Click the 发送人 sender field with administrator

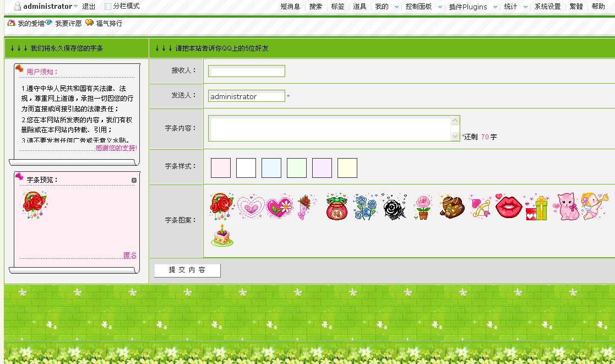(x=246, y=96)
